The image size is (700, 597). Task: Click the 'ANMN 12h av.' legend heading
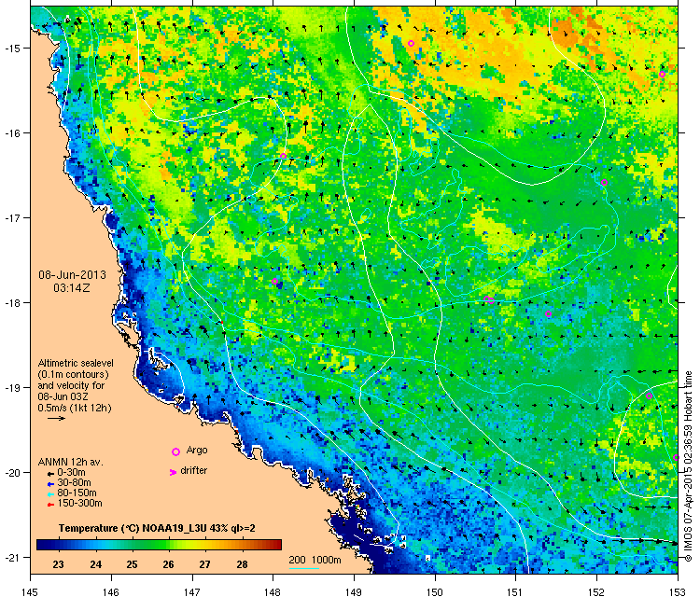tap(71, 463)
